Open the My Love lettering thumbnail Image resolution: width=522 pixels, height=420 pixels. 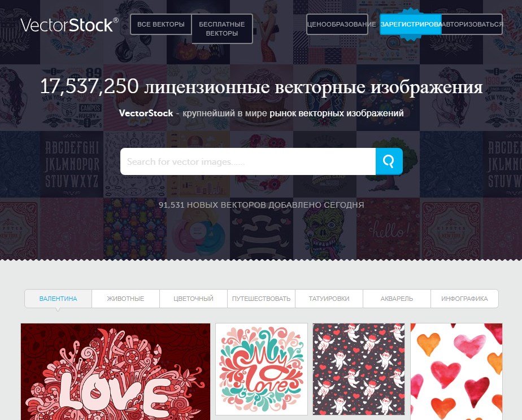click(262, 369)
